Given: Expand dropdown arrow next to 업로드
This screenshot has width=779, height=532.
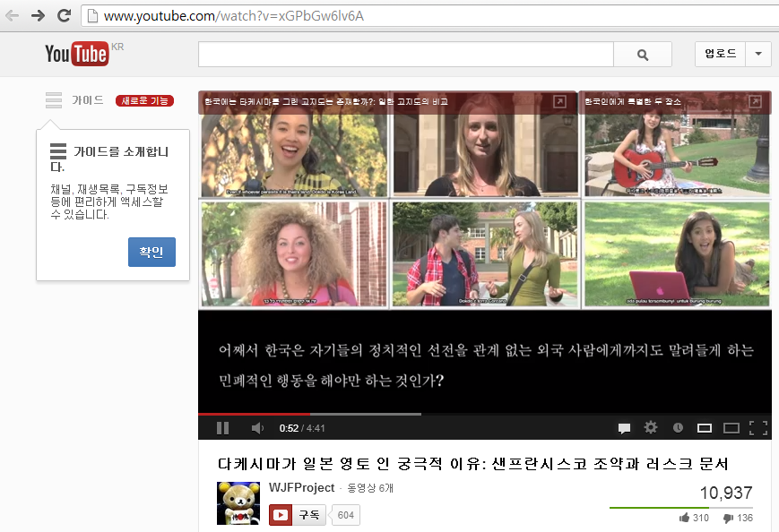Looking at the screenshot, I should [758, 54].
